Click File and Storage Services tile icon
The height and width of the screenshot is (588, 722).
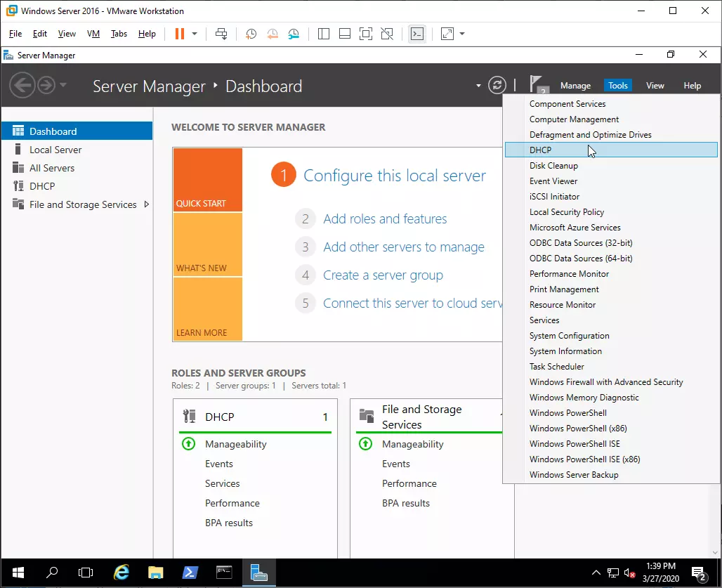(367, 416)
